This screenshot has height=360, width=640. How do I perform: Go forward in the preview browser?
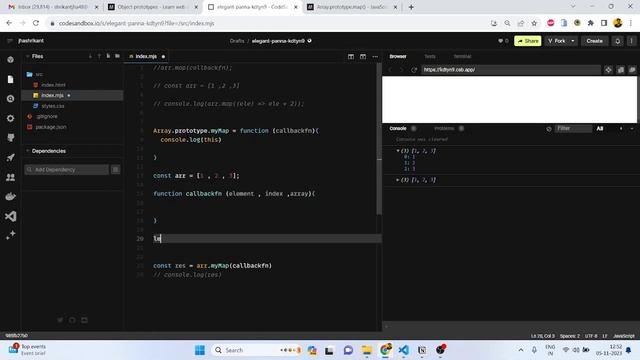(x=402, y=70)
